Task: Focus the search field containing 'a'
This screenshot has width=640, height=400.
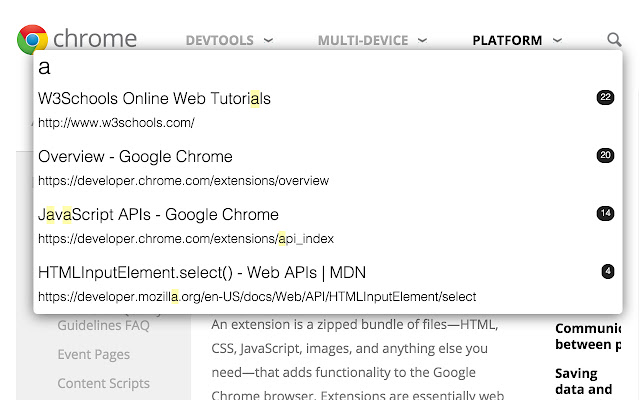Action: [328, 67]
